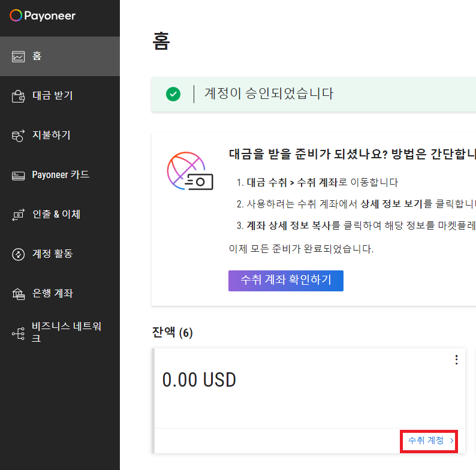The height and width of the screenshot is (470, 476).
Task: Open the three-dot menu on USD balance card
Action: tap(456, 360)
